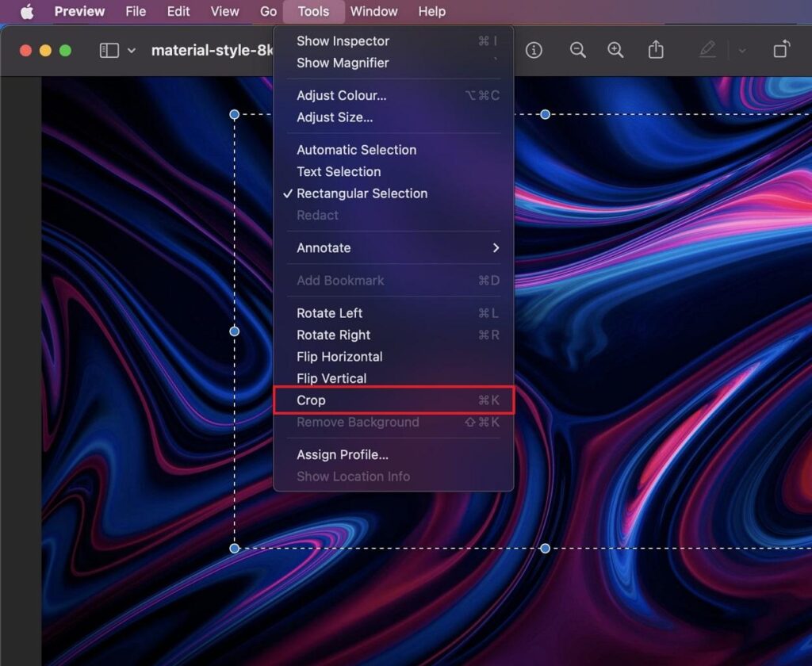Toggle the checked Rectangular Selection item
Image resolution: width=812 pixels, height=666 pixels.
(393, 193)
